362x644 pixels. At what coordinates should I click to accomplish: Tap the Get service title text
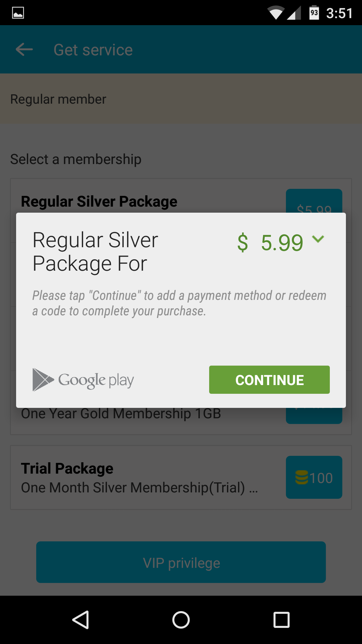click(x=93, y=50)
